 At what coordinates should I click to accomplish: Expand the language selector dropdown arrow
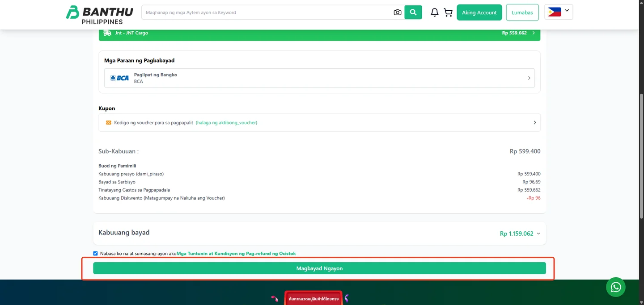pos(567,11)
